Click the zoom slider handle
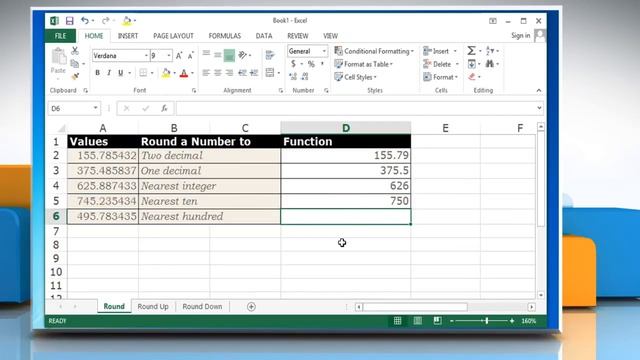The height and width of the screenshot is (360, 640). 487,321
